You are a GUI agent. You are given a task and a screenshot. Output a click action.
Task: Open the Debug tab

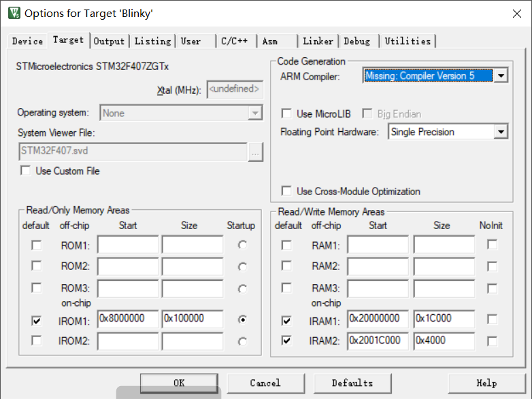pos(357,41)
